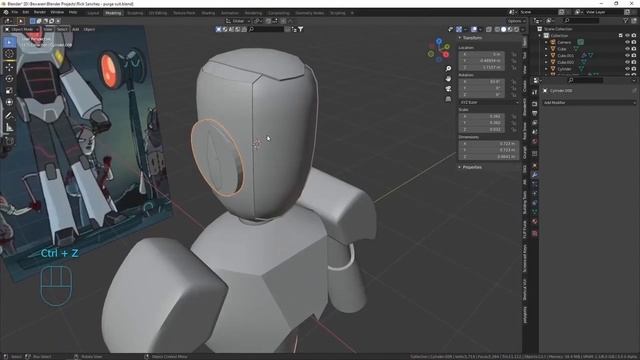Open the File menu
The height and width of the screenshot is (360, 640).
(x=15, y=12)
